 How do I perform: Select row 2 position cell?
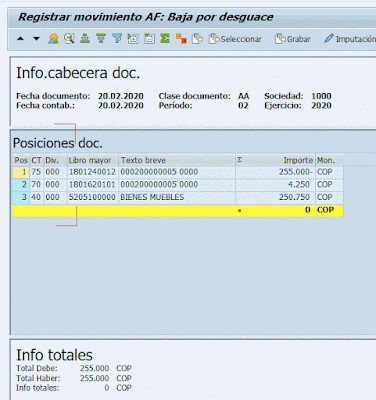coord(21,185)
